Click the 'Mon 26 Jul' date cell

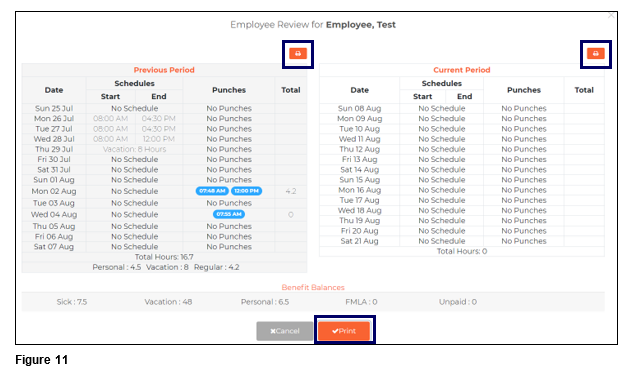coord(54,119)
